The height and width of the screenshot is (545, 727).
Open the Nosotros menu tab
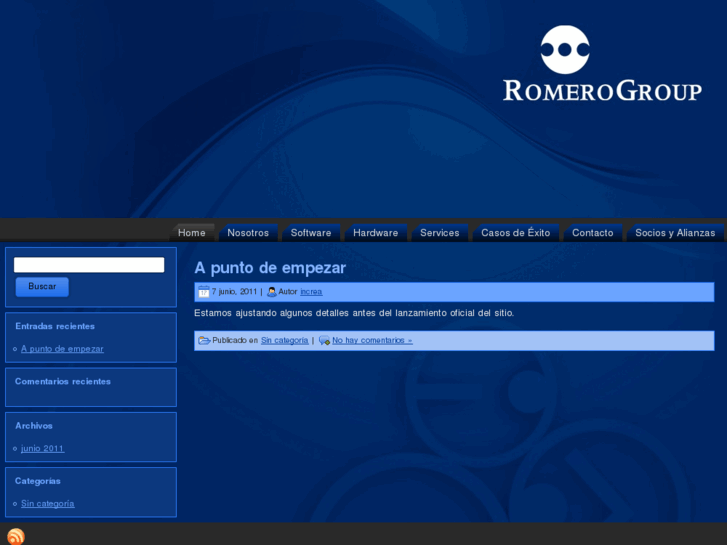click(x=248, y=233)
